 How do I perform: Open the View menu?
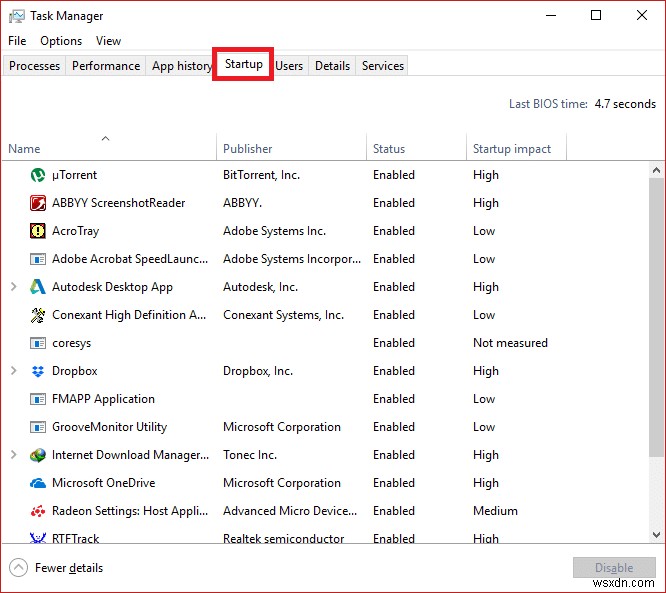coord(108,41)
